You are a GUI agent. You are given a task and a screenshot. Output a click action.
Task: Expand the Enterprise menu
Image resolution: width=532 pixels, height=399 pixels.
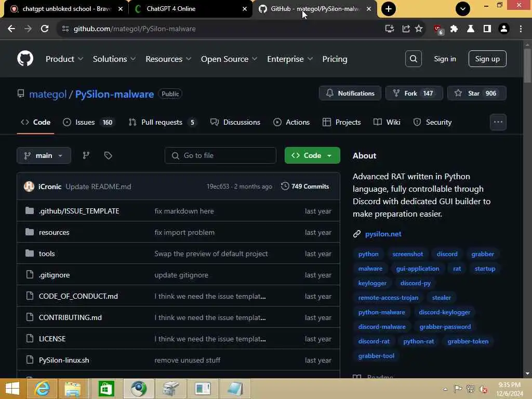290,59
